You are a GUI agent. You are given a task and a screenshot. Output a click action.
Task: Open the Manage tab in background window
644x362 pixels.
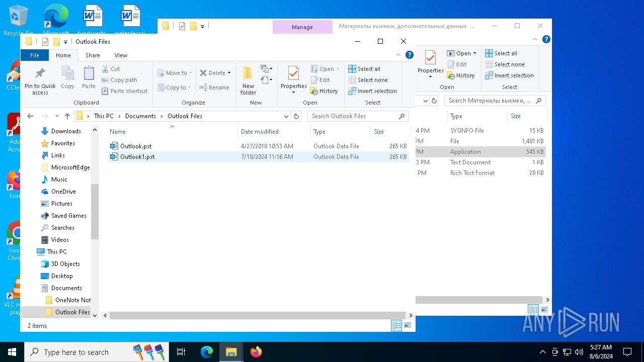302,27
